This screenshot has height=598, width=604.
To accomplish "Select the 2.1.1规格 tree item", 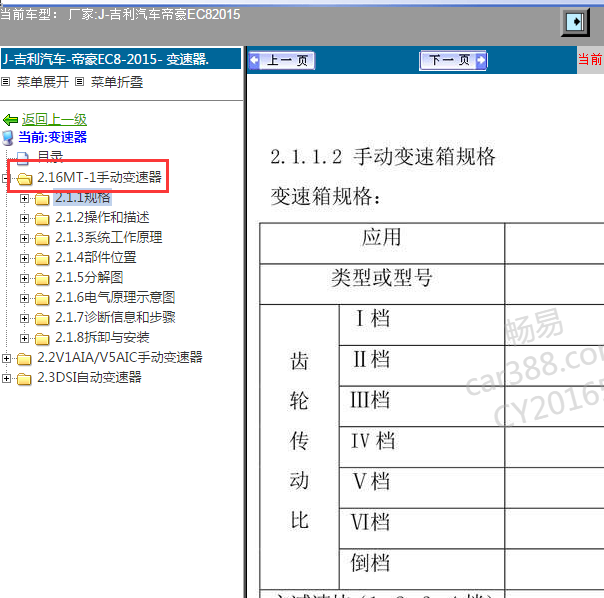I will click(83, 197).
